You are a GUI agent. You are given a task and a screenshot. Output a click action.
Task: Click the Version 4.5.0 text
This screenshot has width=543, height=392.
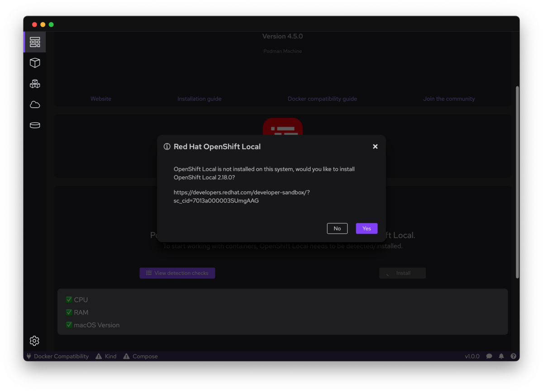[283, 36]
